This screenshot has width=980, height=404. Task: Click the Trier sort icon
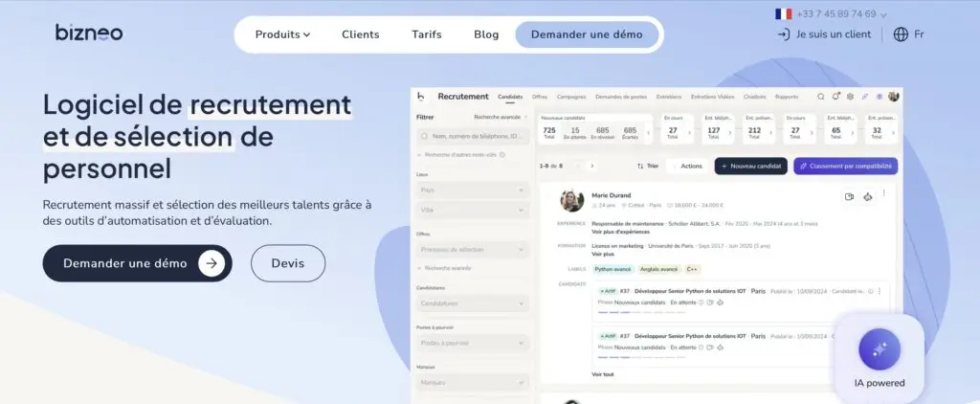pos(640,166)
